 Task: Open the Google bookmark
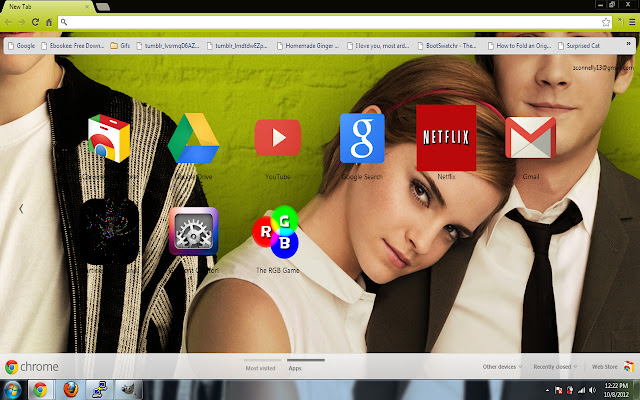click(21, 46)
